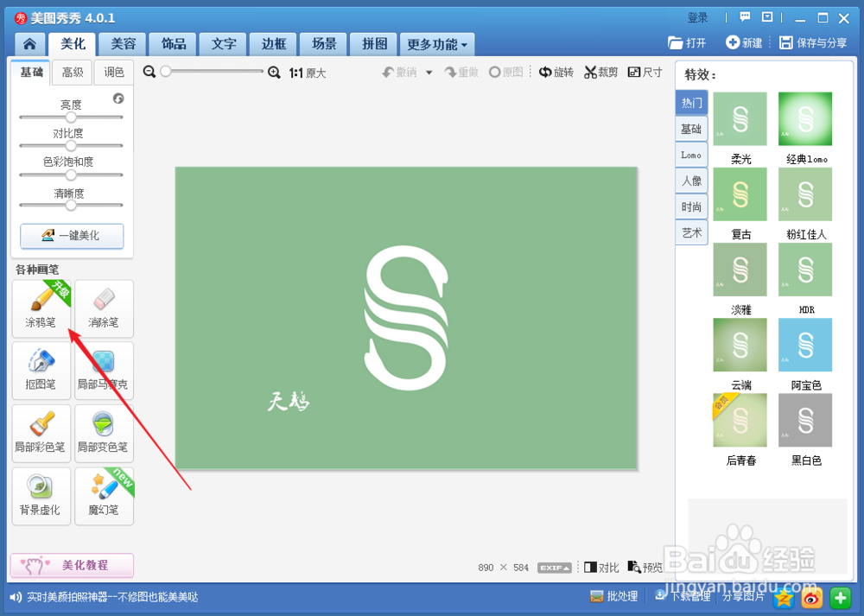
Task: Select the 涂鸦笔 doodle brush tool
Action: [x=41, y=308]
